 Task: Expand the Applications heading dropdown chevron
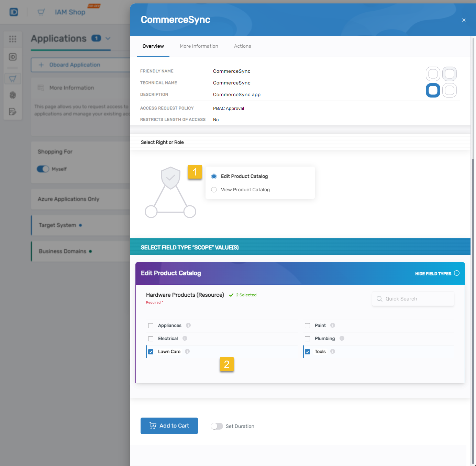pos(108,38)
